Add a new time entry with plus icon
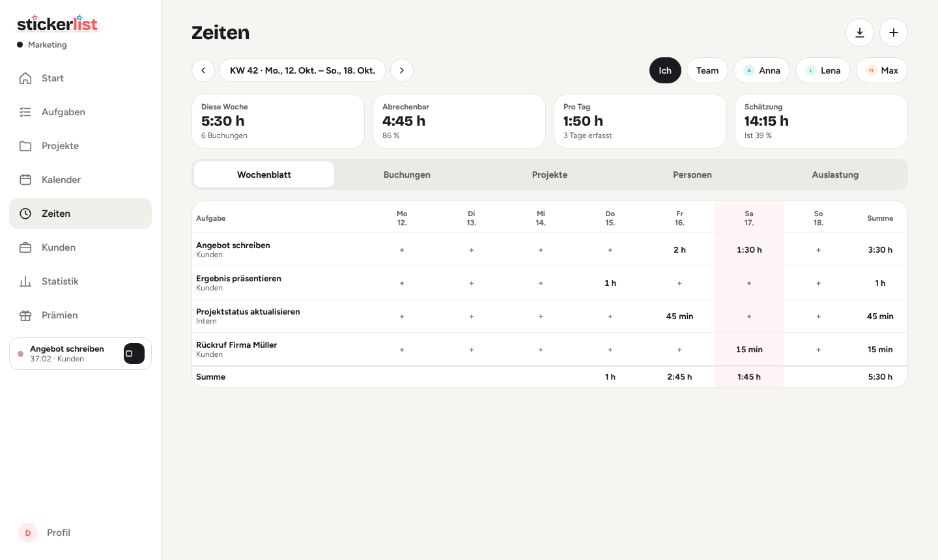Screen dimensions: 938x560 tap(894, 33)
